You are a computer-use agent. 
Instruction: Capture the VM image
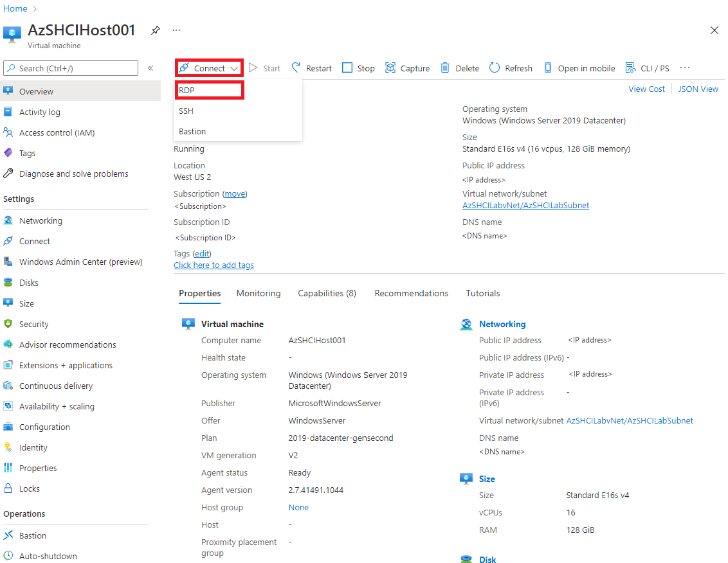[x=408, y=68]
